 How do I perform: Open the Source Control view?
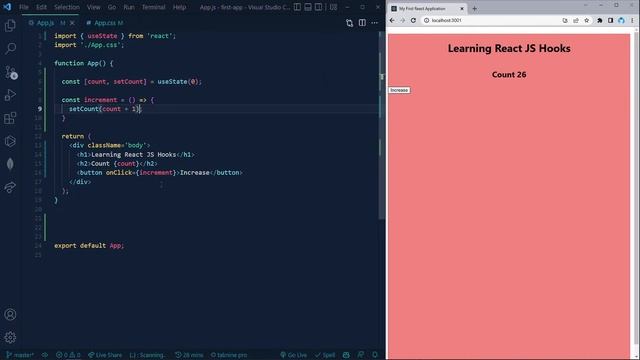point(10,72)
